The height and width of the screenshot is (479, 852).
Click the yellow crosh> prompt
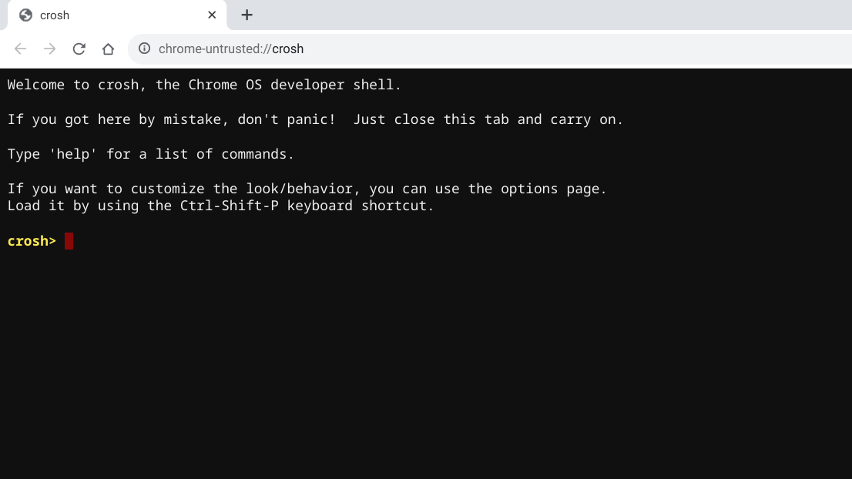point(32,241)
